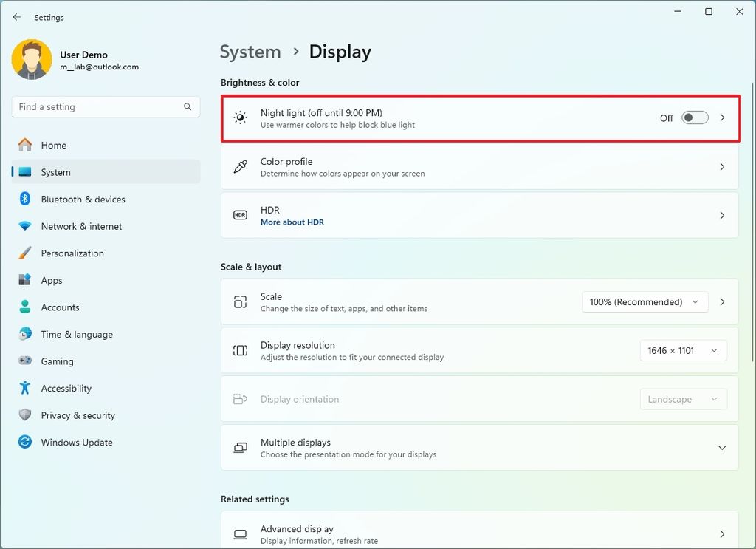
Task: Click the User Demo profile avatar
Action: click(32, 60)
